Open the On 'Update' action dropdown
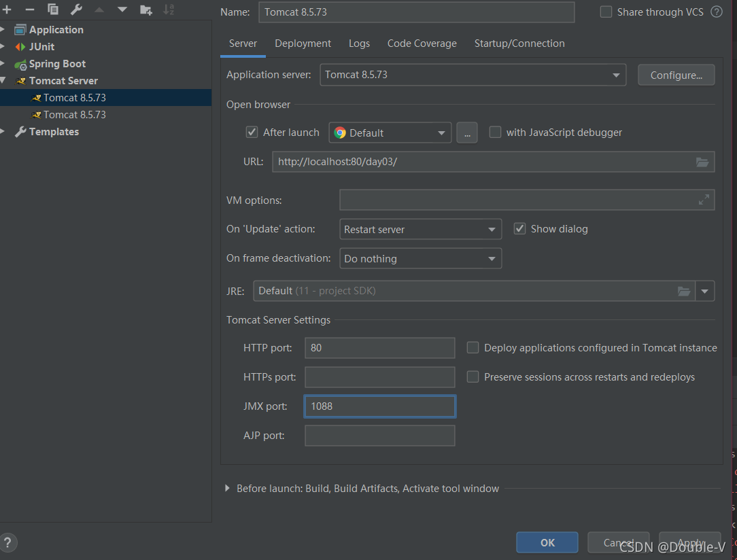 tap(420, 229)
